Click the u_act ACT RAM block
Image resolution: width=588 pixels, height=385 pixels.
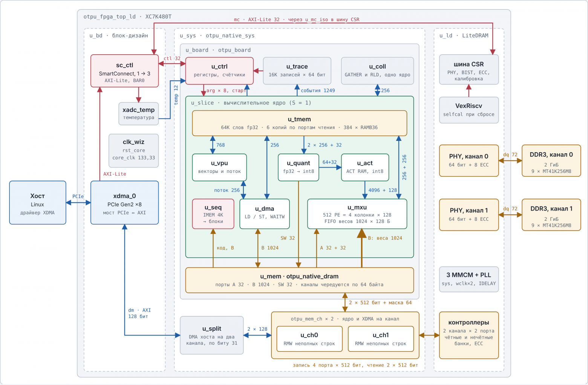tap(365, 167)
